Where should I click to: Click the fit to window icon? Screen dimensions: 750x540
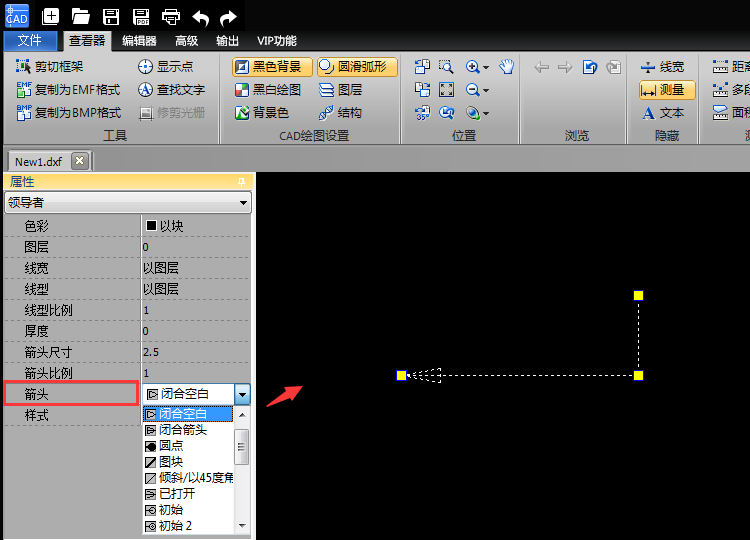click(446, 89)
